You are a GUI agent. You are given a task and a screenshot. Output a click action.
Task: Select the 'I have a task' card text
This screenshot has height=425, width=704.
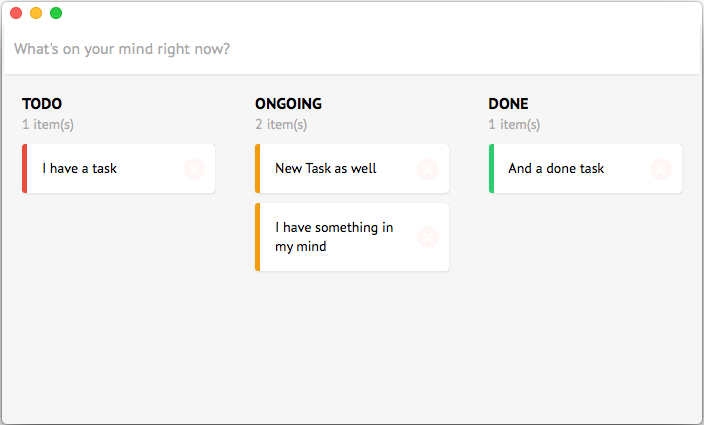point(79,168)
